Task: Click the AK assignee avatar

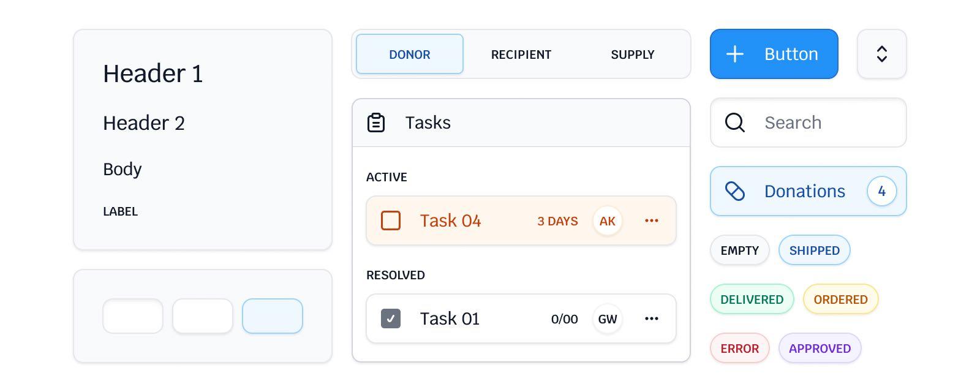Action: (x=607, y=221)
